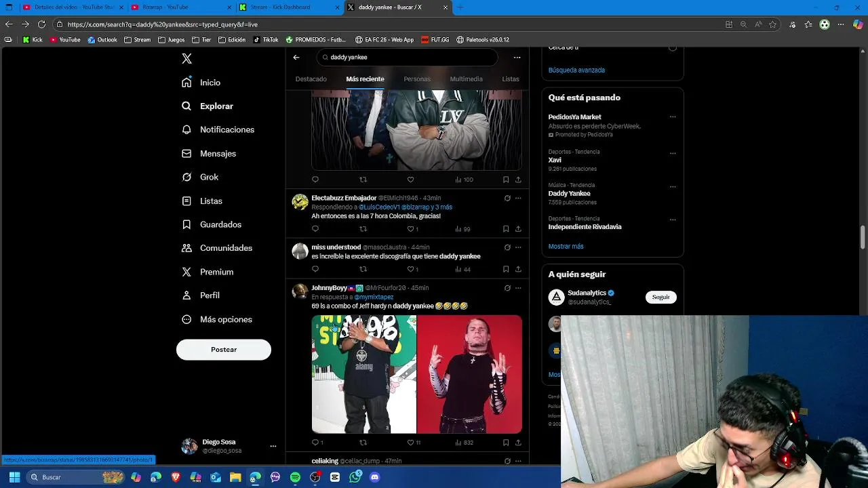Open Discord from the taskbar
Viewport: 868px width, 488px height.
click(x=375, y=477)
